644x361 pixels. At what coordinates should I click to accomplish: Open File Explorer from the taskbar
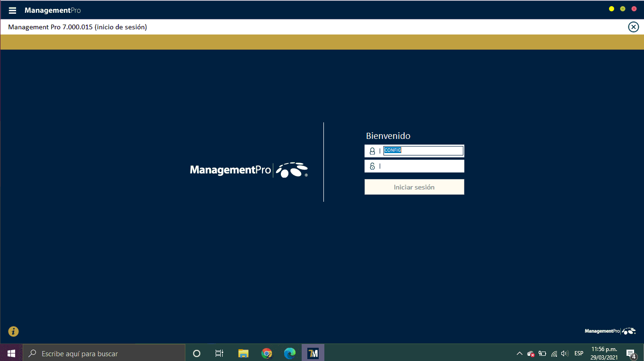(x=244, y=353)
